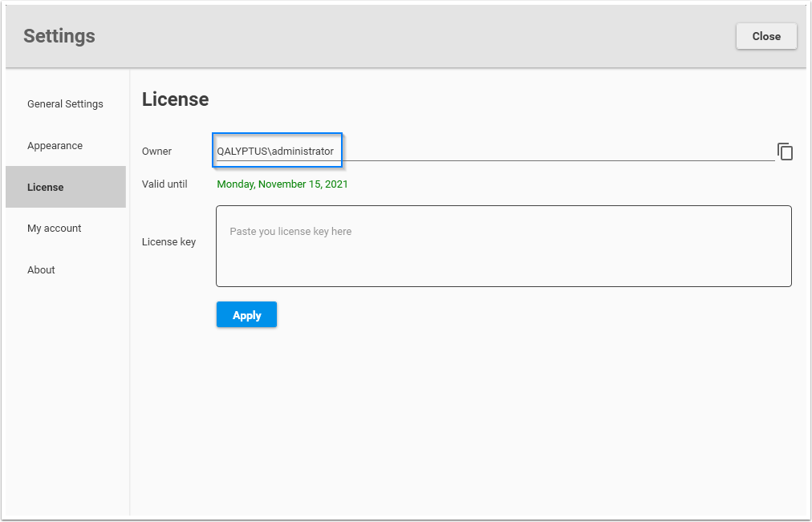812x522 pixels.
Task: Select the QALYPTUS\administrator owner text
Action: coord(275,150)
